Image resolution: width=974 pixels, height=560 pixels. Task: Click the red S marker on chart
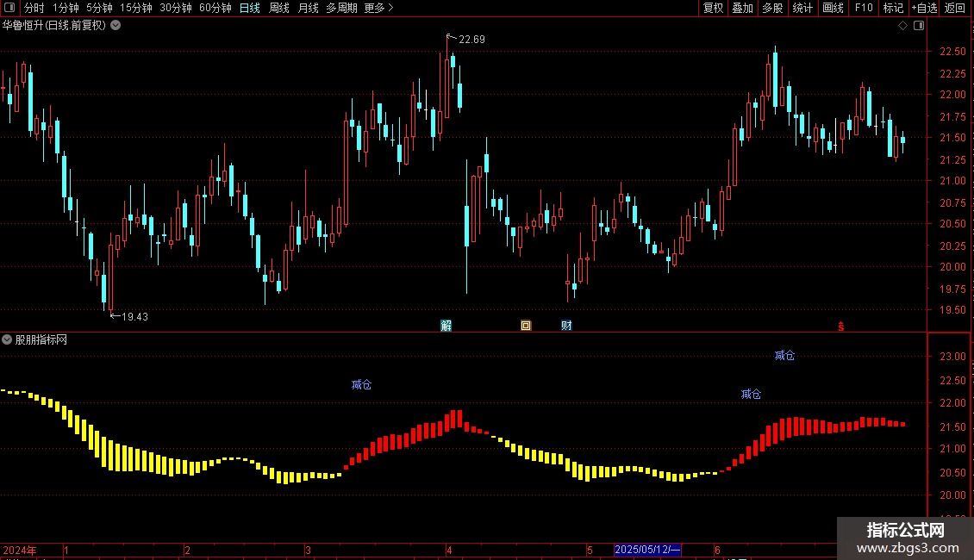pyautogui.click(x=841, y=327)
